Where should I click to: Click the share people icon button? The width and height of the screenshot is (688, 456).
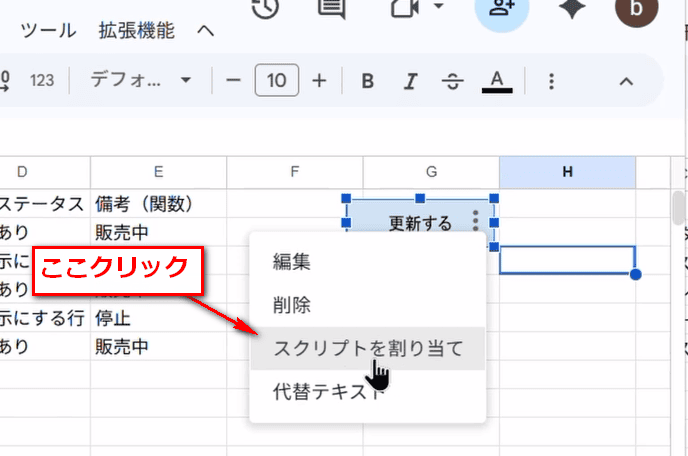tap(501, 8)
